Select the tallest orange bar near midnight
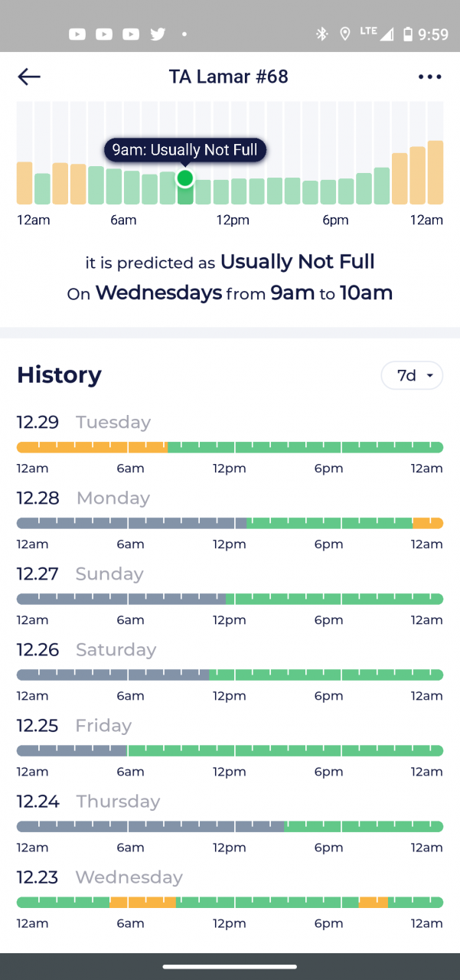 [x=436, y=172]
